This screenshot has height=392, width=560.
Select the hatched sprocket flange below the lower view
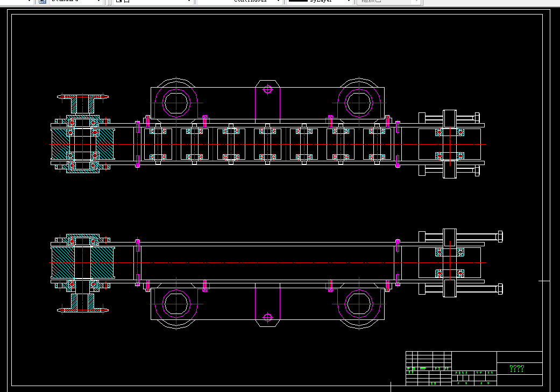(x=82, y=303)
